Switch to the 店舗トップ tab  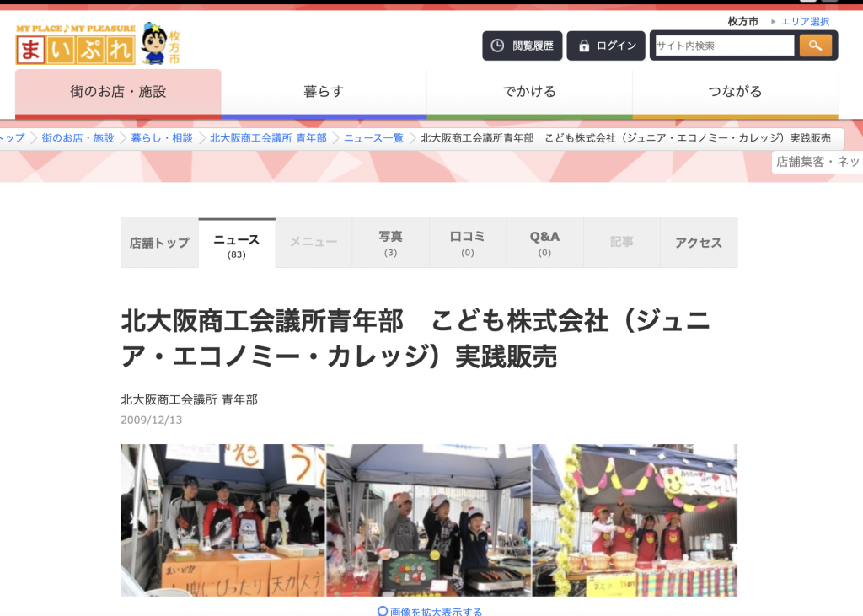tap(159, 243)
